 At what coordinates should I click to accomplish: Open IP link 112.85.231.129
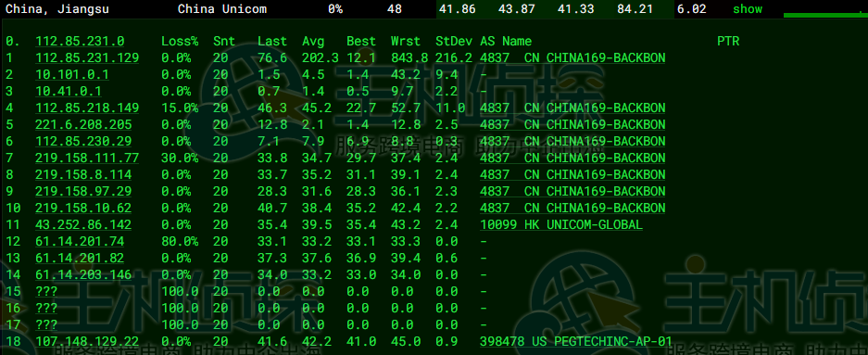(87, 57)
